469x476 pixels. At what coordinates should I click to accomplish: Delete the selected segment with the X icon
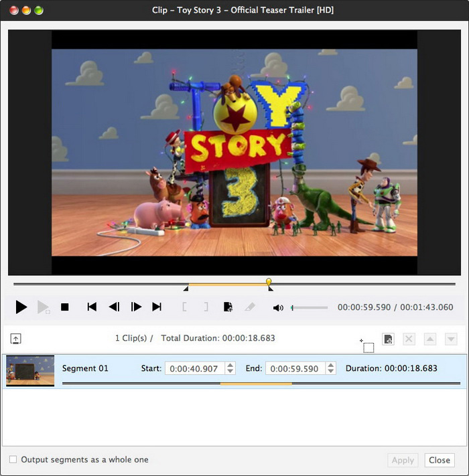(x=409, y=339)
